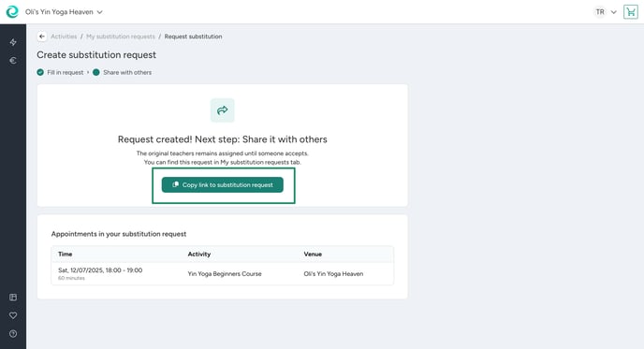Expand the TR user menu chevron
The height and width of the screenshot is (349, 644).
point(614,12)
